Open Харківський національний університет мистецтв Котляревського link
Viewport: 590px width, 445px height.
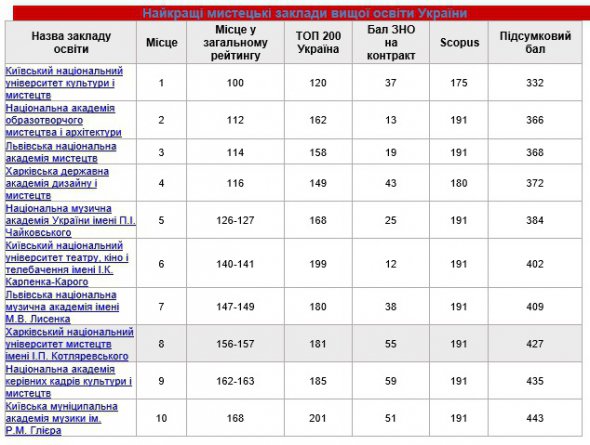click(x=69, y=344)
